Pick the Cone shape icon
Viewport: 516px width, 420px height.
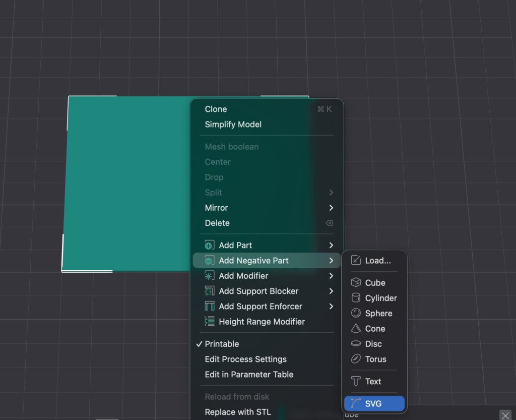pos(356,328)
